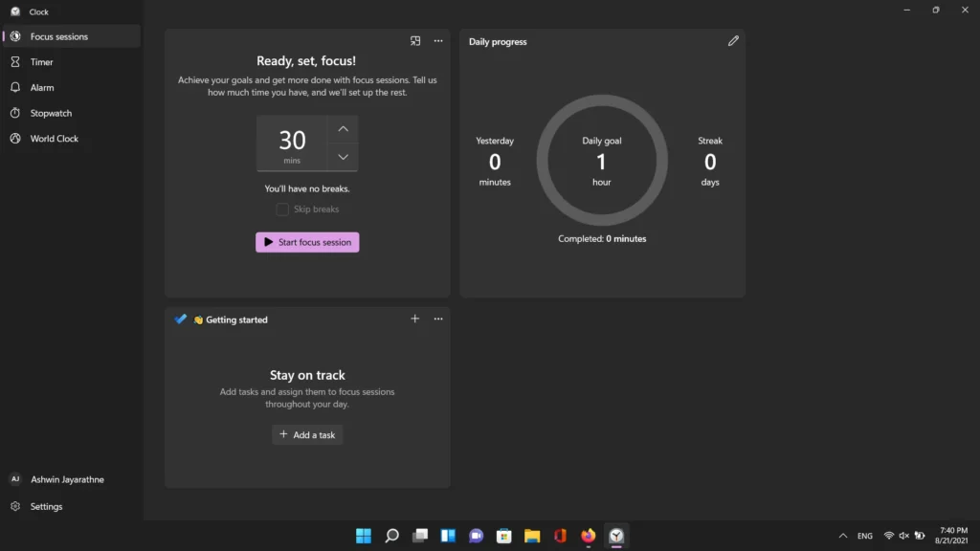Click the Windows Start button
The image size is (980, 551).
pos(364,536)
